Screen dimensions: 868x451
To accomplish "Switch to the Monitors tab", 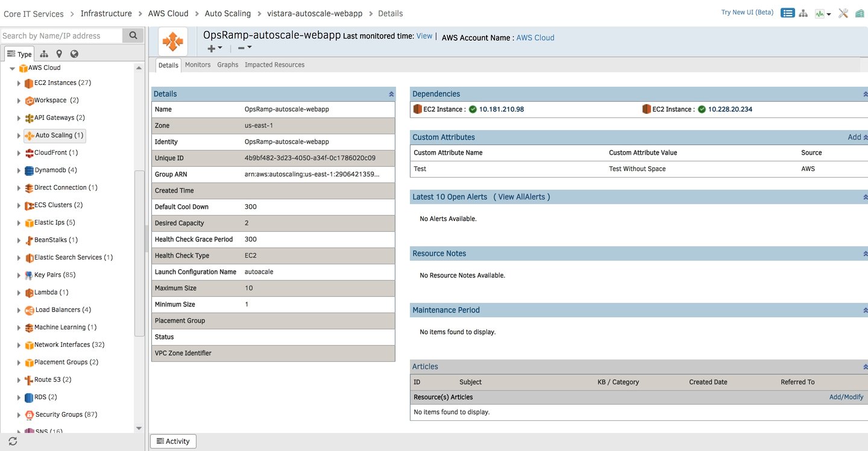I will 197,64.
